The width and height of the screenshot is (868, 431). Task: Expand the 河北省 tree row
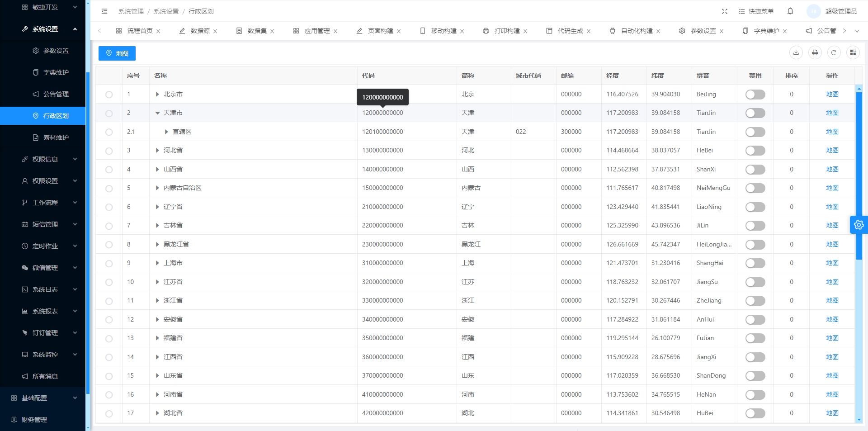click(x=157, y=150)
